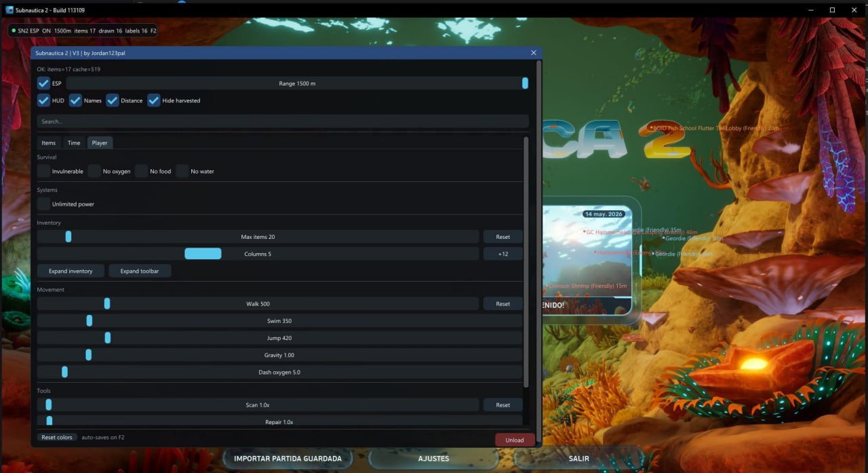Toggle the HUD checkbox
This screenshot has width=868, height=473.
pyautogui.click(x=43, y=100)
